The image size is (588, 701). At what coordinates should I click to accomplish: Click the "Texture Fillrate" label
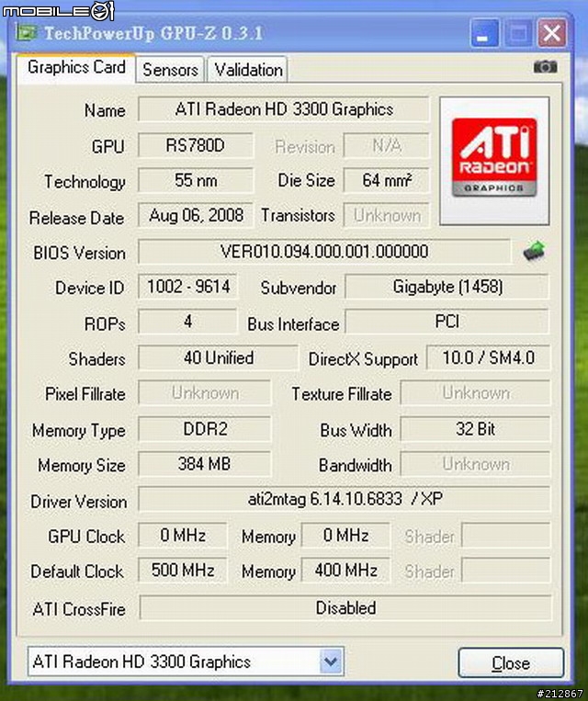(342, 394)
